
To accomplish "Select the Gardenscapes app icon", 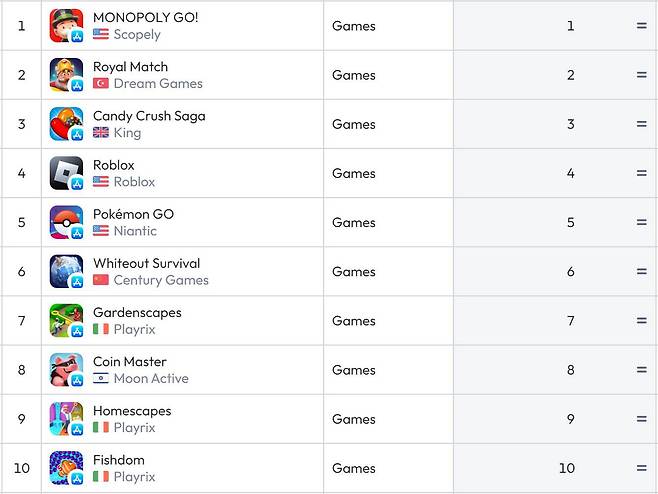I will pyautogui.click(x=66, y=320).
